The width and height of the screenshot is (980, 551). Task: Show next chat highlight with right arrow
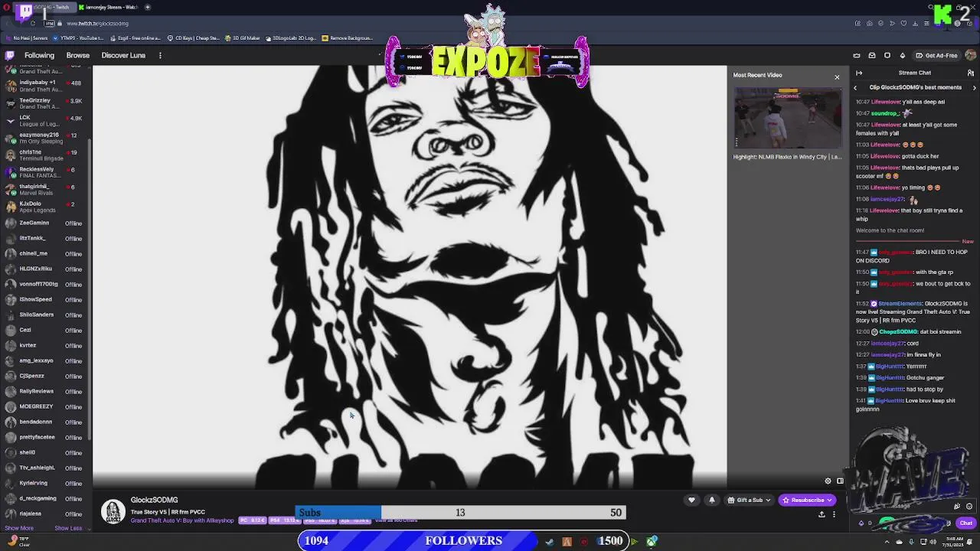[x=975, y=87]
